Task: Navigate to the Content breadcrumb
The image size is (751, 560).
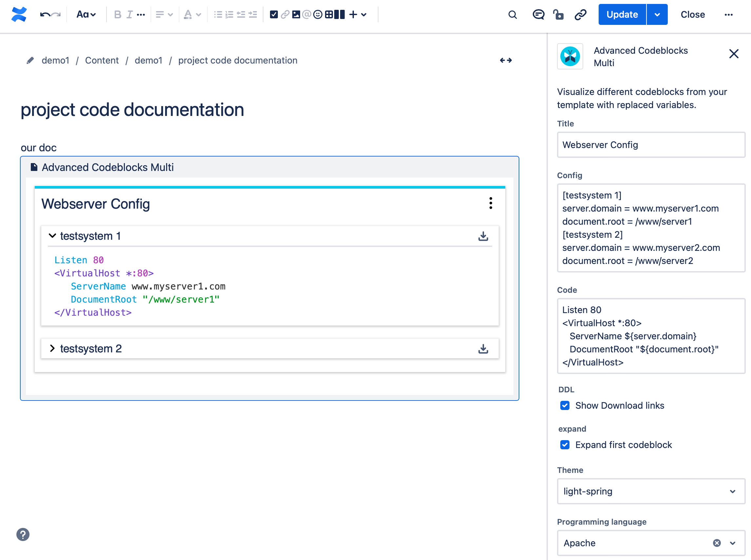Action: [x=102, y=60]
